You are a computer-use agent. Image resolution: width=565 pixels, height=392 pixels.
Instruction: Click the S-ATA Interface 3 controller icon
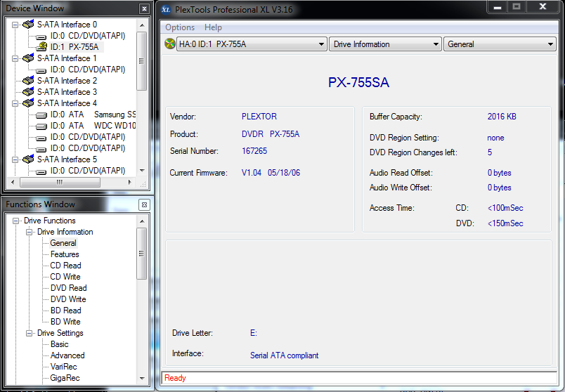coord(28,92)
